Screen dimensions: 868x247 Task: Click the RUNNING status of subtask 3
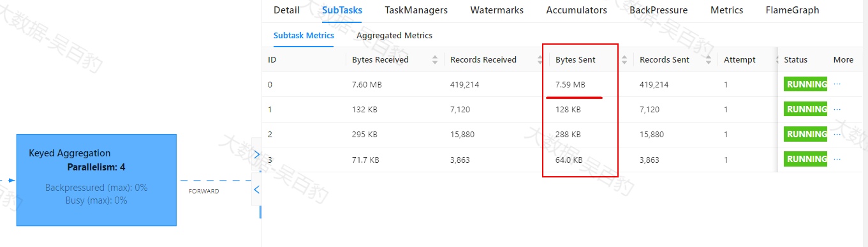[805, 159]
